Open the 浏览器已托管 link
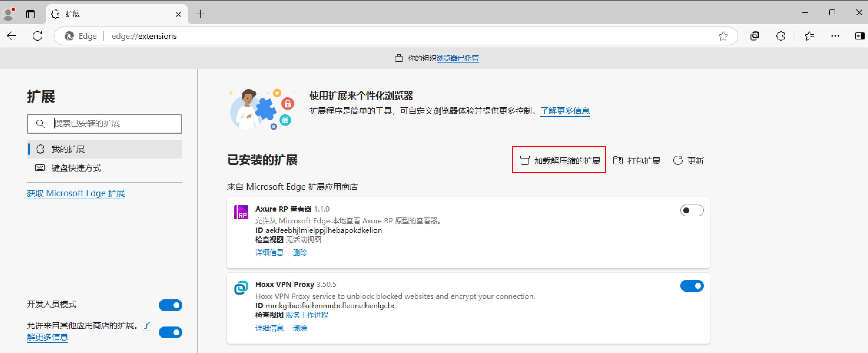868x353 pixels. [x=457, y=58]
